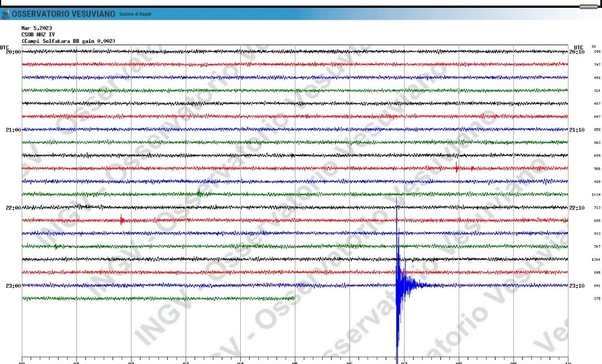Click DC value 402

(x=597, y=77)
